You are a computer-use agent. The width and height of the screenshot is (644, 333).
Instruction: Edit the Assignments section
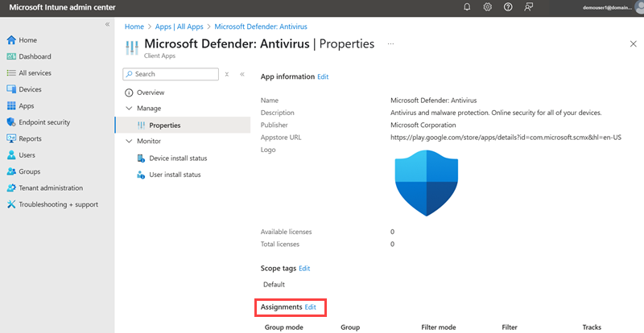pyautogui.click(x=311, y=307)
